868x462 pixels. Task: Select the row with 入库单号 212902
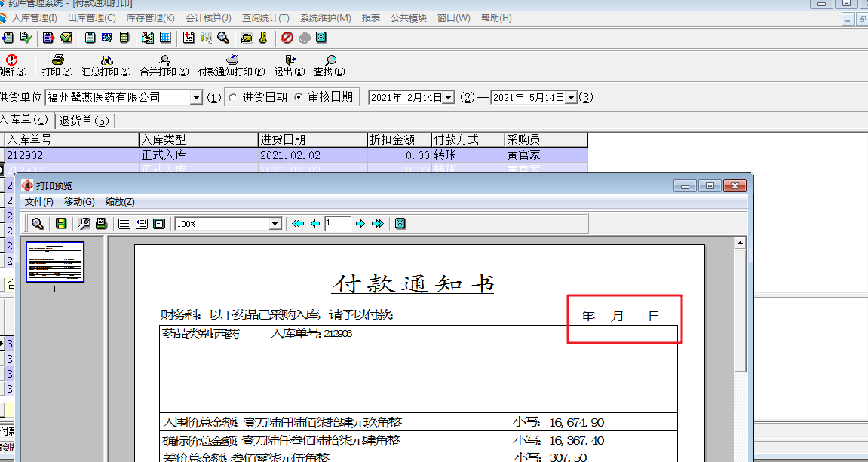point(296,155)
